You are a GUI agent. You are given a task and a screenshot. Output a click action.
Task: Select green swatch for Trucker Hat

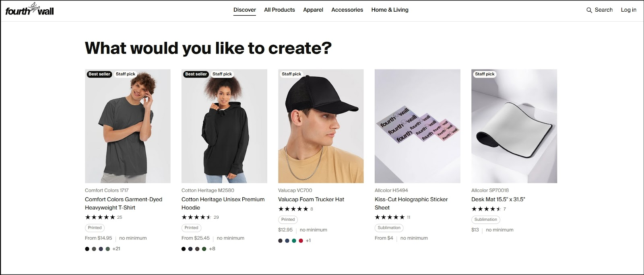click(x=294, y=241)
